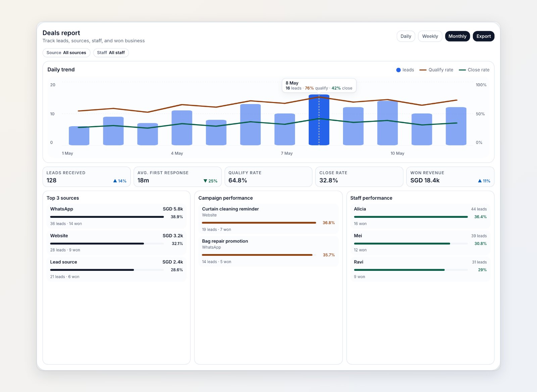Open Bag repair promotion campaign
The height and width of the screenshot is (392, 537).
[x=268, y=251]
